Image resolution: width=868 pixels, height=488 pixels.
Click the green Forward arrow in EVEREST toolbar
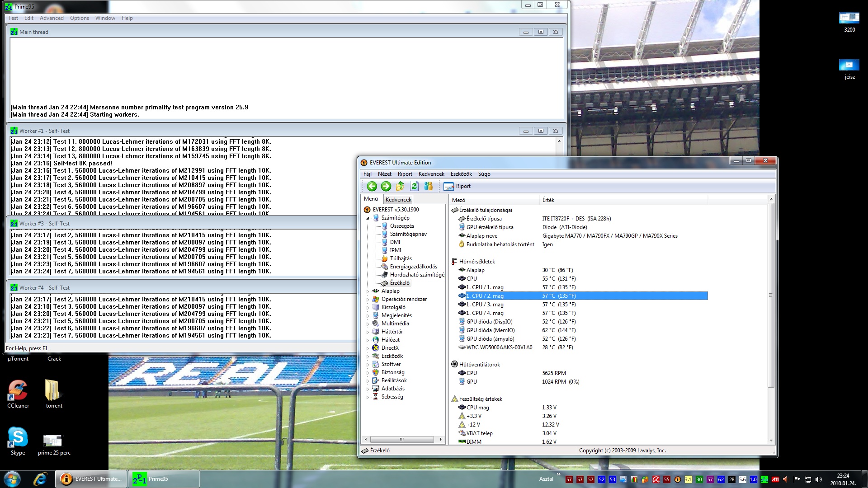tap(386, 186)
